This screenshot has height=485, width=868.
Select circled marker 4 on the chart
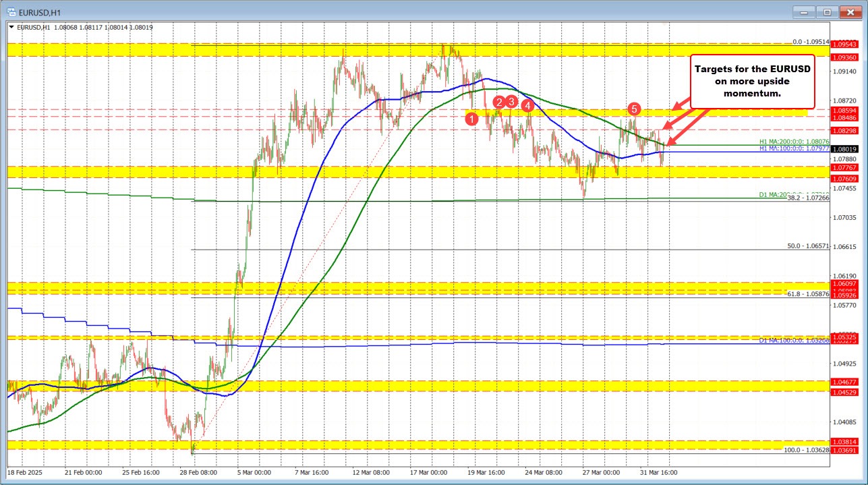[528, 106]
